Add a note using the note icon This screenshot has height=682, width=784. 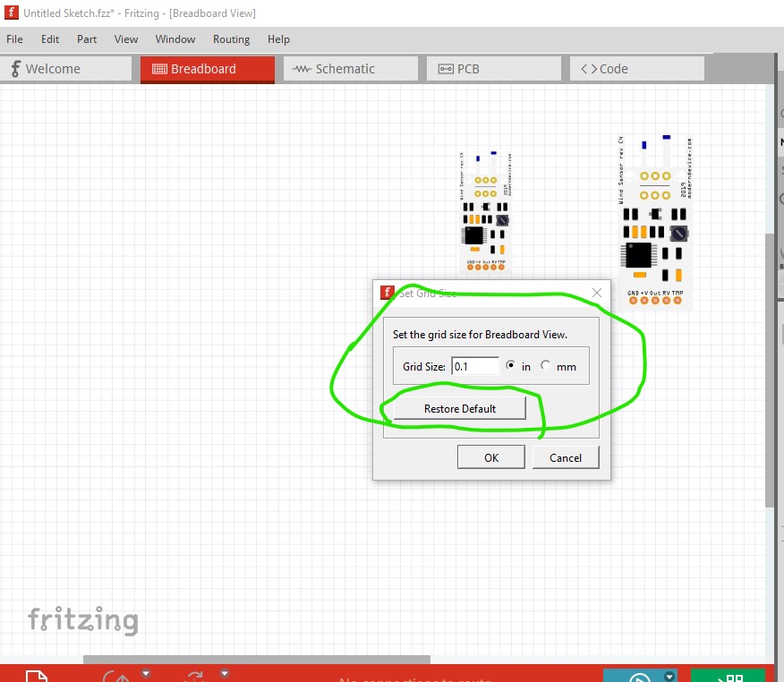coord(37,676)
